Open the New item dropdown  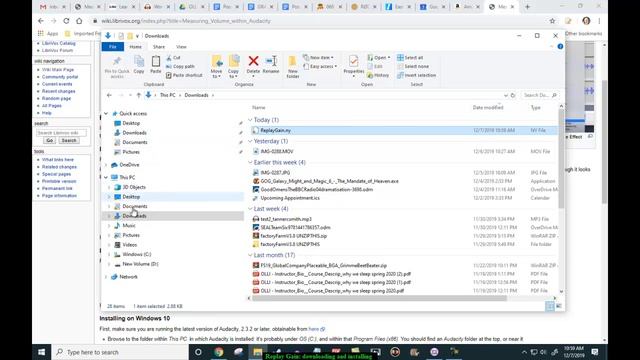click(x=318, y=58)
